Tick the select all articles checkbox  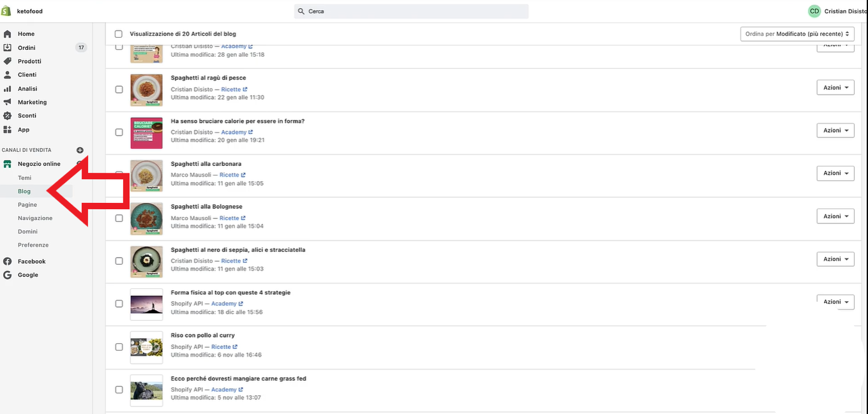[x=118, y=34]
